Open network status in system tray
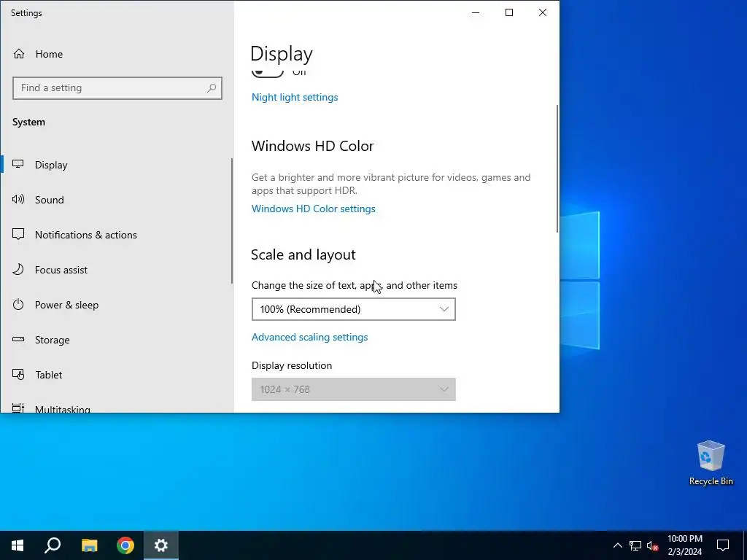747x560 pixels. (635, 545)
